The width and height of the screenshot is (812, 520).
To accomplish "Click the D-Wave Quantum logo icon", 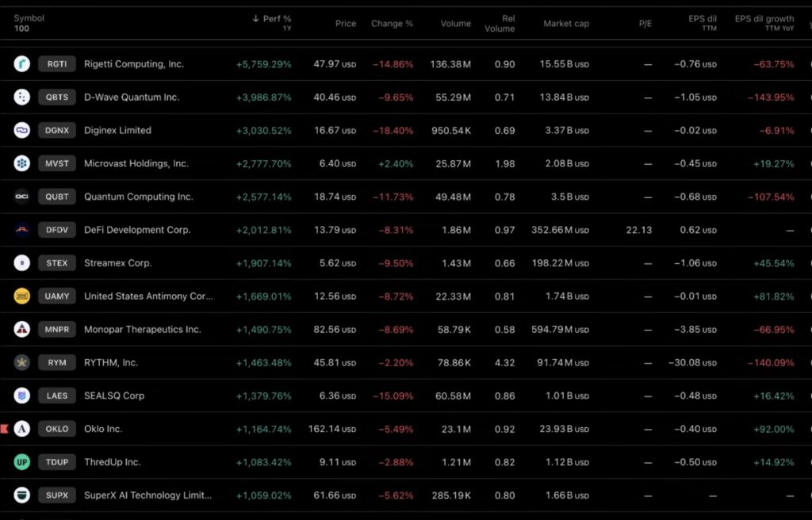I will click(21, 97).
